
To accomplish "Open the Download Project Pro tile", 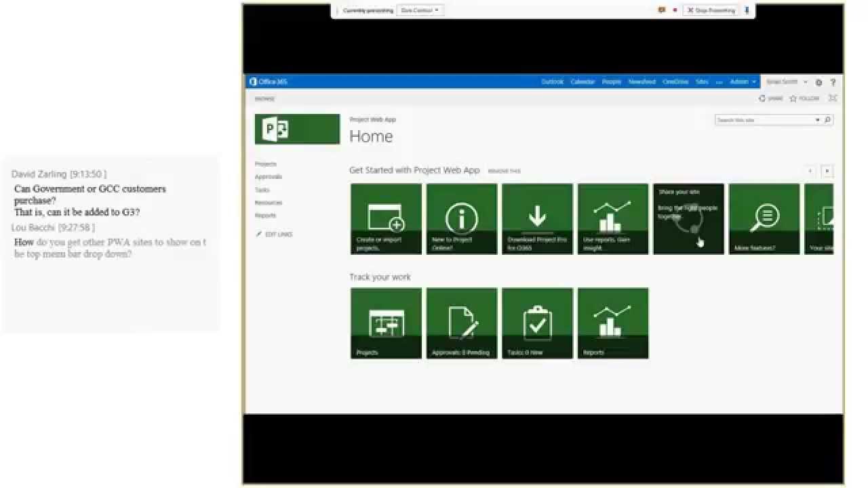I will [x=537, y=219].
